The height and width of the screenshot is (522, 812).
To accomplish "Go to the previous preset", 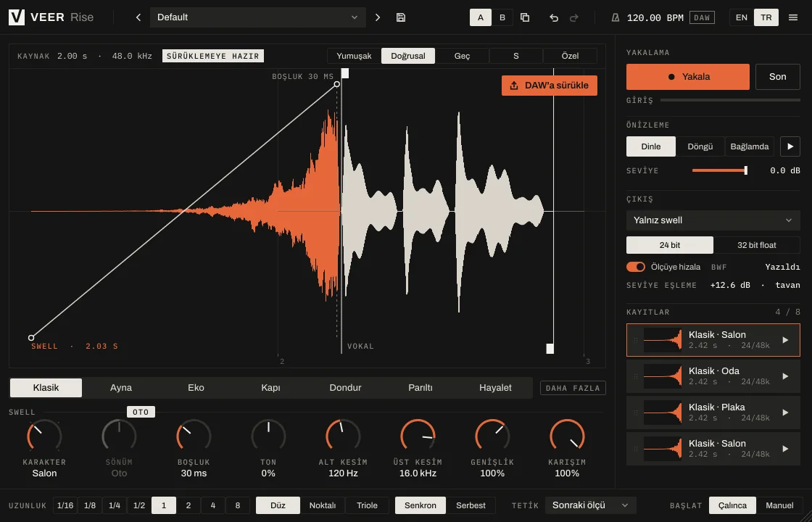I will [138, 17].
